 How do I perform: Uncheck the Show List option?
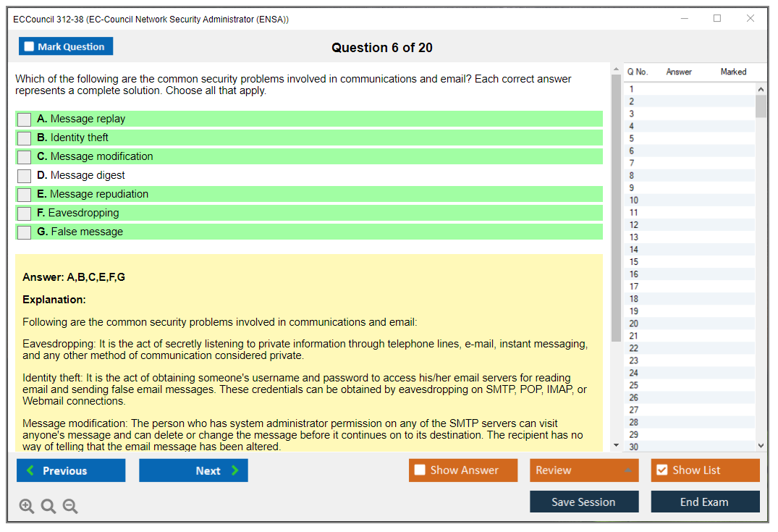661,470
